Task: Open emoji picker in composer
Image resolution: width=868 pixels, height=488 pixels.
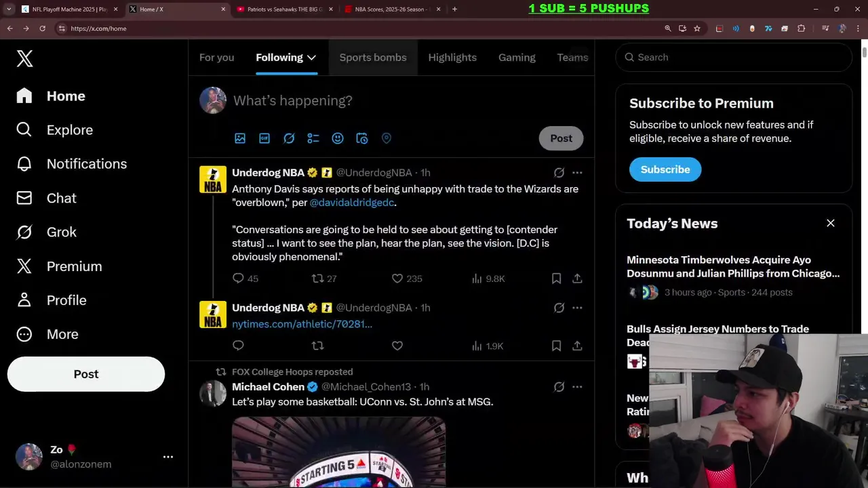Action: pyautogui.click(x=338, y=138)
